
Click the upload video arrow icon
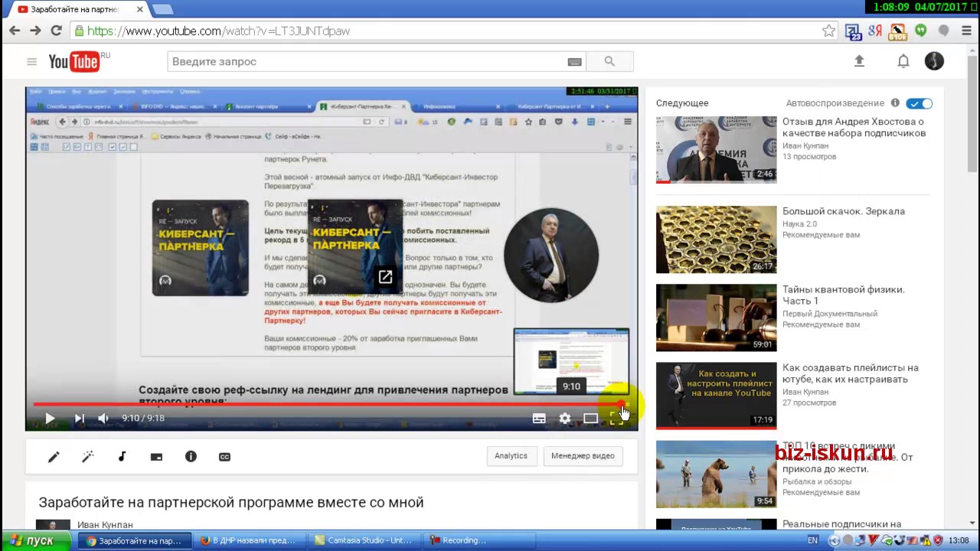(859, 61)
